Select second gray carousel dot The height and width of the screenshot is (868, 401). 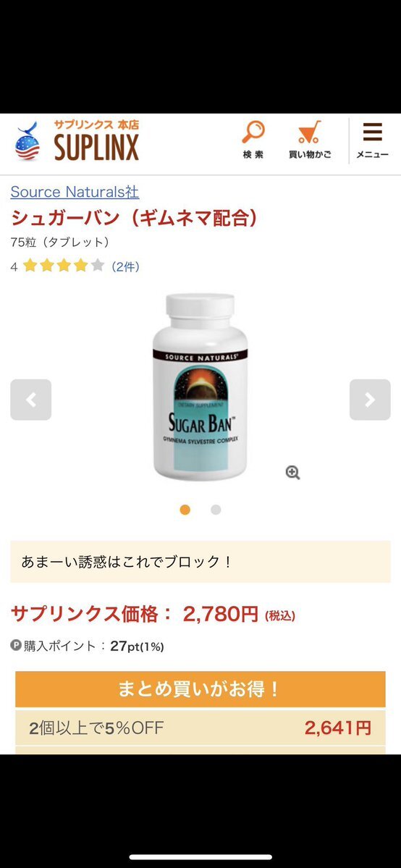click(x=216, y=510)
